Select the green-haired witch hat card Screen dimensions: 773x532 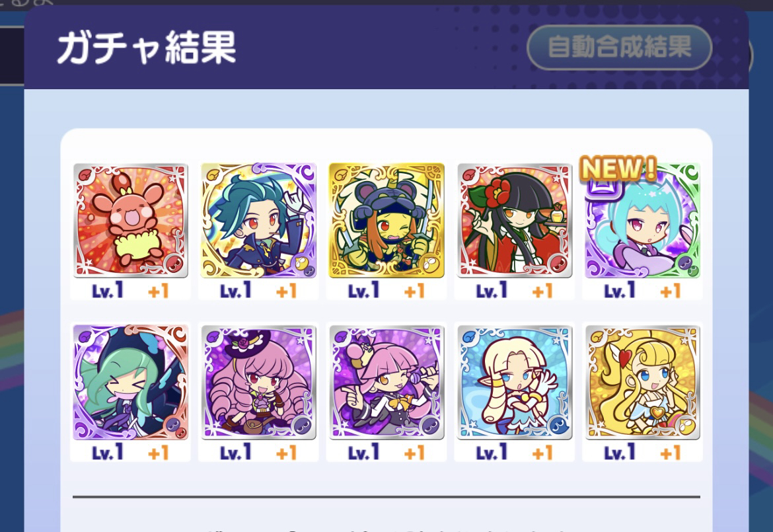(131, 382)
